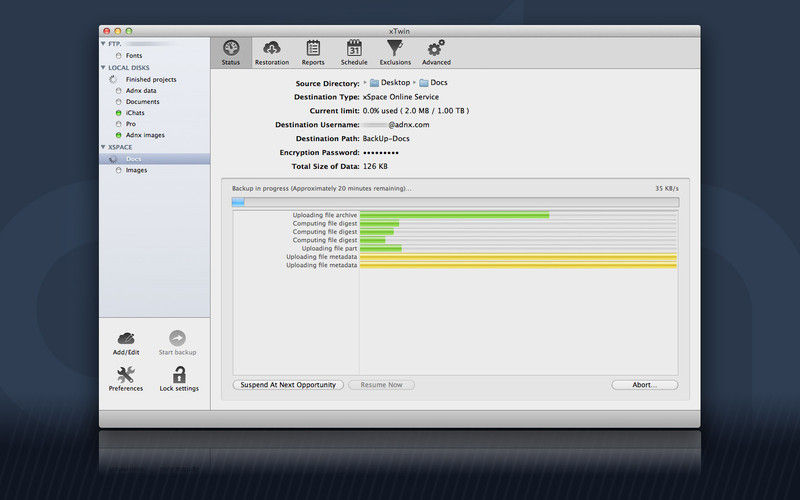Click the spinner icon beside Finished projects

pos(113,80)
